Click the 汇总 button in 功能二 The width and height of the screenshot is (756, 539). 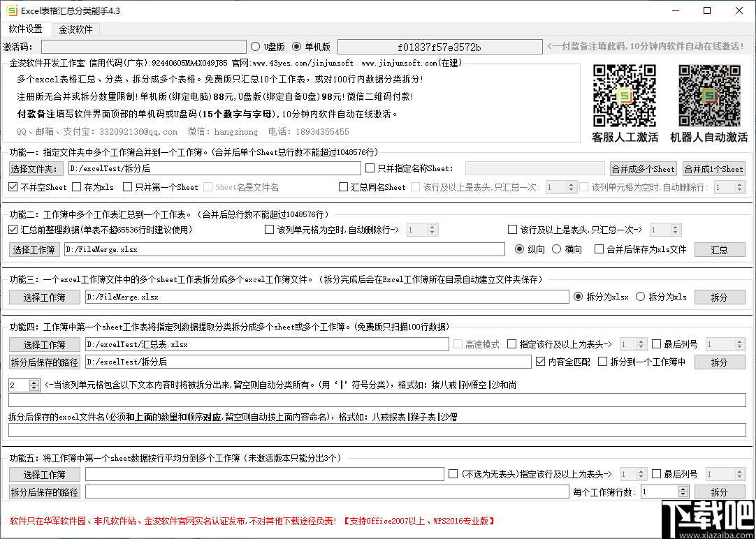720,249
